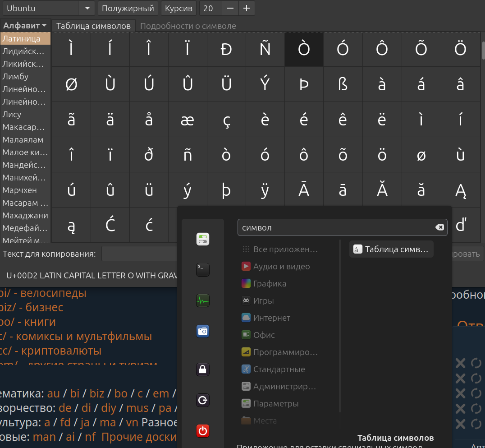This screenshot has height=448, width=485.
Task: Click the character table vertical scrollbar
Action: click(x=483, y=51)
